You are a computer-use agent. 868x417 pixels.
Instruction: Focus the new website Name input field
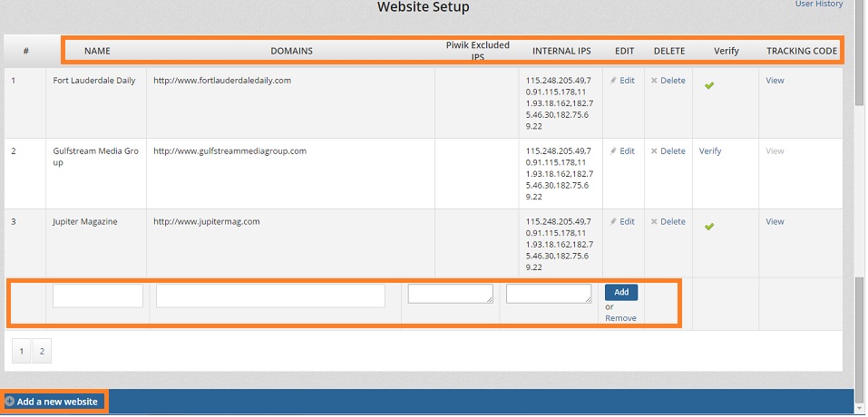click(98, 296)
